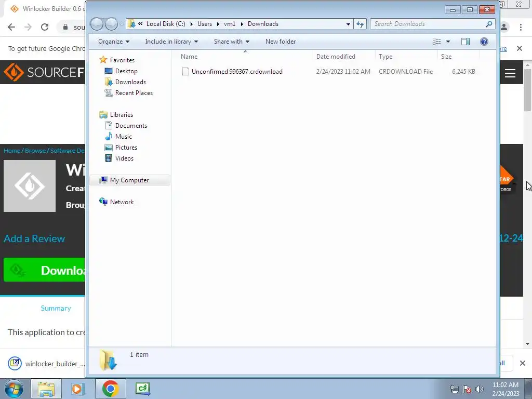Select My Computer in navigation pane
The height and width of the screenshot is (399, 532).
pos(129,180)
